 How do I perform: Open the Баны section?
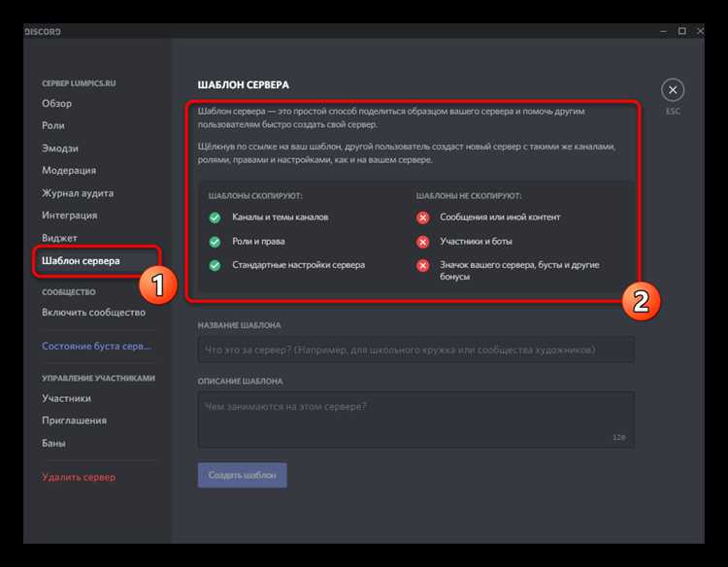pos(53,443)
